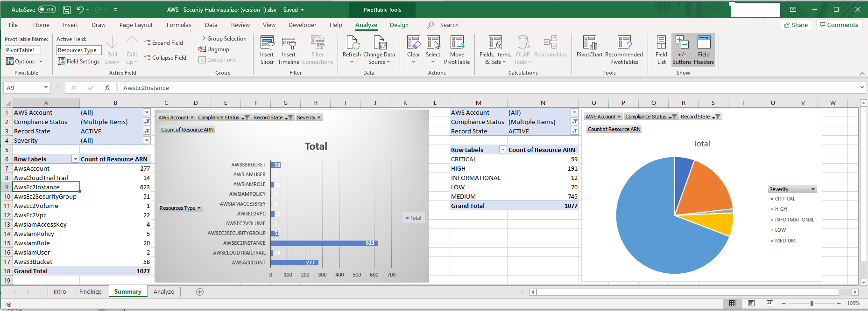Viewport: 868px width, 311px height.
Task: Open Compliance Status filter in cell B2
Action: point(147,122)
